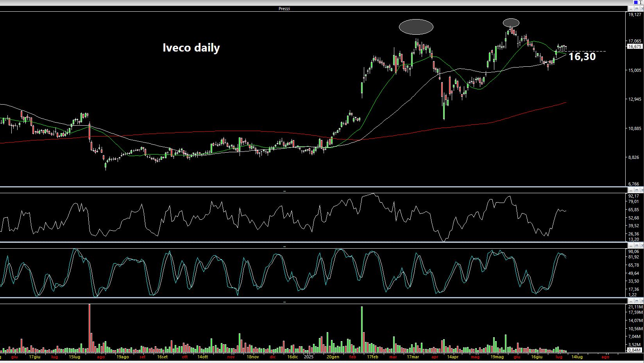Click the 6,766 price axis value
Screen dimensions: 644x363
tap(634, 184)
